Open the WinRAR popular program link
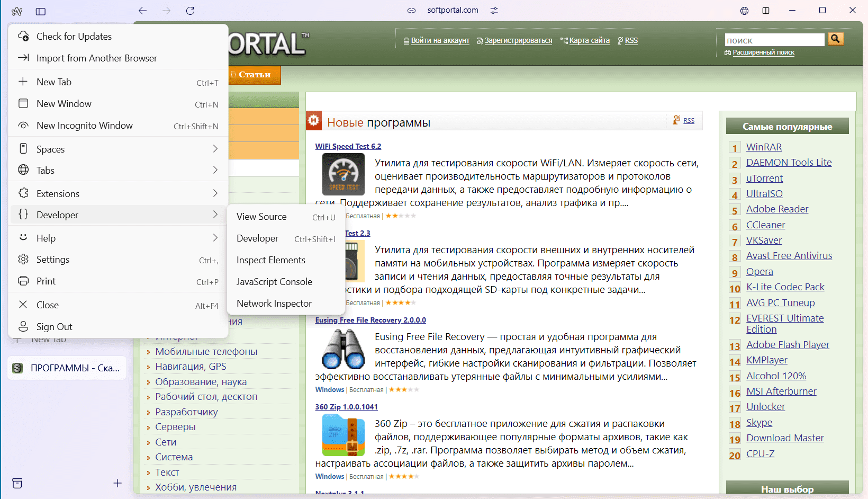 click(x=764, y=147)
